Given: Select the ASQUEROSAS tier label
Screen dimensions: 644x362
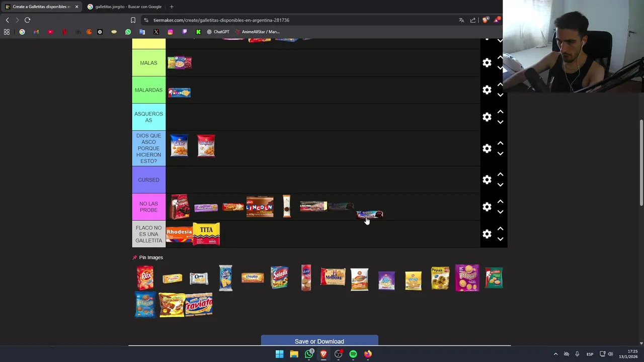Looking at the screenshot, I should pos(148,117).
